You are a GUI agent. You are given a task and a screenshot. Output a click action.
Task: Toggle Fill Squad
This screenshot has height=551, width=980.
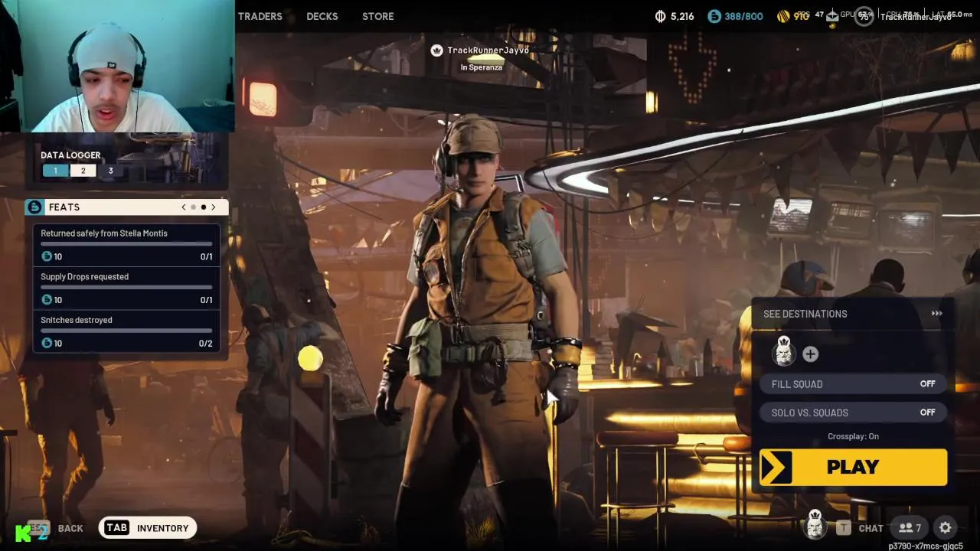click(x=853, y=384)
